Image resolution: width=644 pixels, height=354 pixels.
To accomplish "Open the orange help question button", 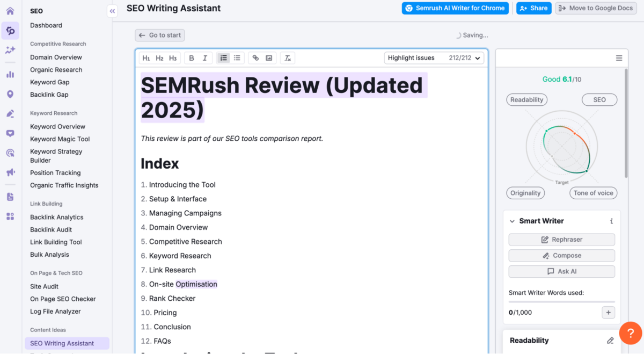I will point(631,333).
